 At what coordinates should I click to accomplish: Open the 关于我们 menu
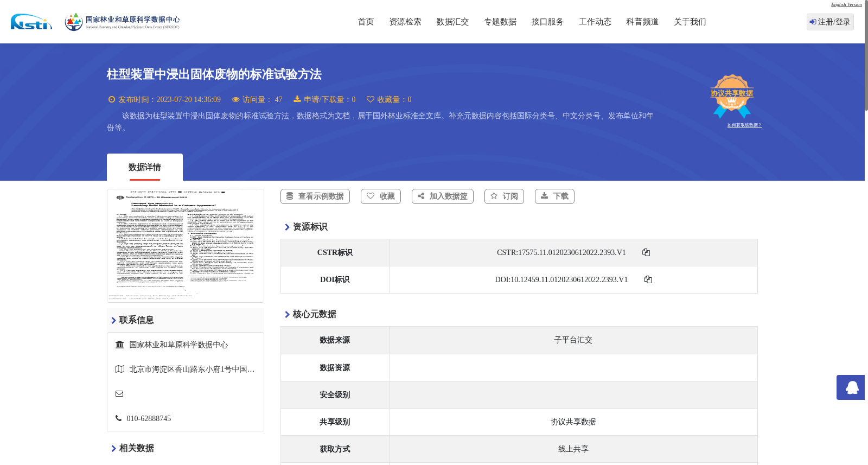coord(690,22)
